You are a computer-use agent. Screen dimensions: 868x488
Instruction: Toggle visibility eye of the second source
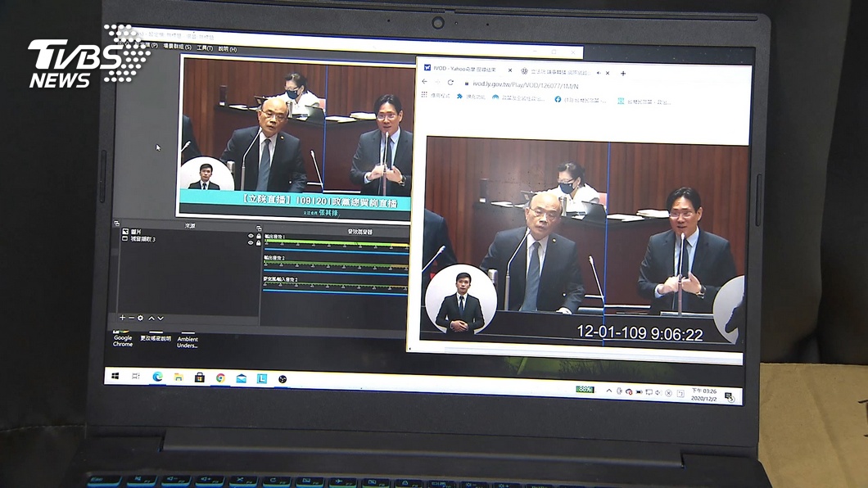(251, 242)
